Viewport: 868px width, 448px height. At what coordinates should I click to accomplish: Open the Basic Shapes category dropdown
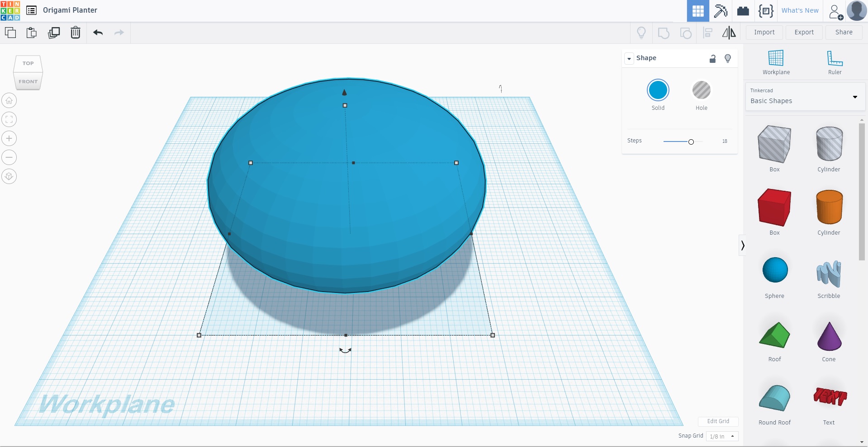pos(805,97)
